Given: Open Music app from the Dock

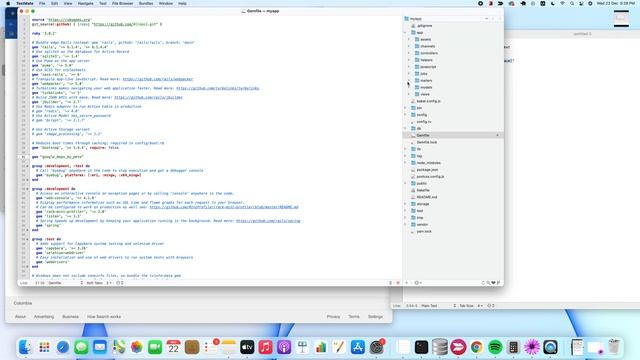Looking at the screenshot, I should [265, 347].
